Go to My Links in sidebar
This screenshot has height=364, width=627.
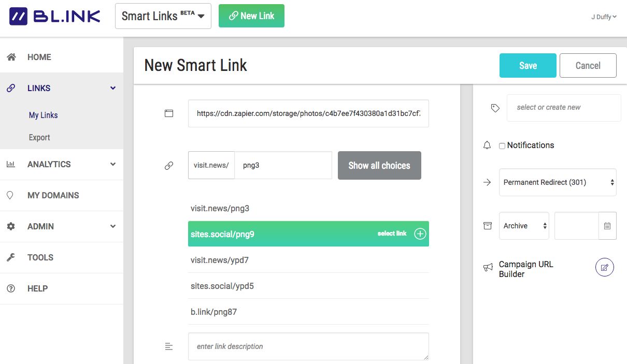(x=43, y=115)
